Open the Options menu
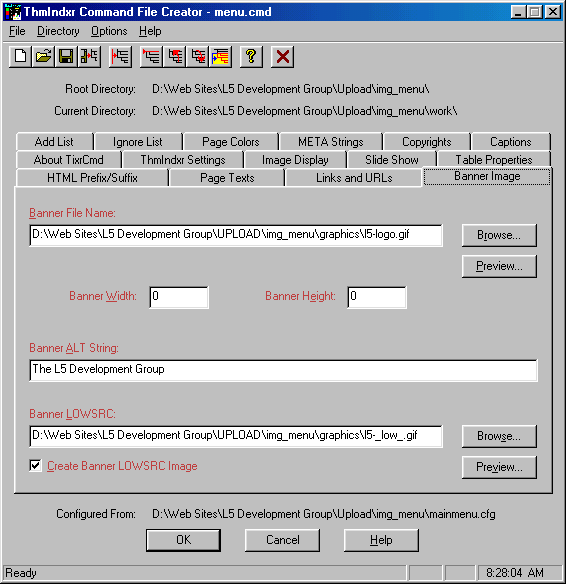The image size is (566, 584). pyautogui.click(x=109, y=31)
